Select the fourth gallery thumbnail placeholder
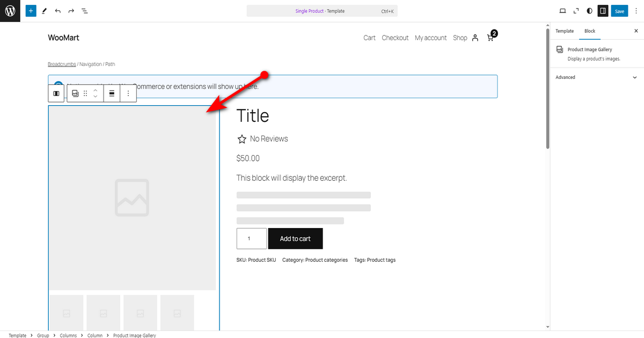Viewport: 644px width, 338px height. coord(177,312)
